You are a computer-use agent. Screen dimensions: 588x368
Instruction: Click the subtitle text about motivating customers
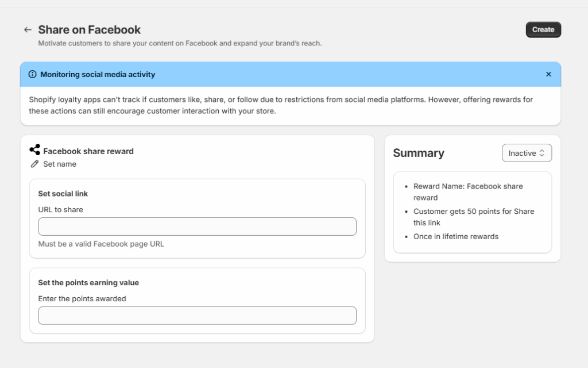180,43
